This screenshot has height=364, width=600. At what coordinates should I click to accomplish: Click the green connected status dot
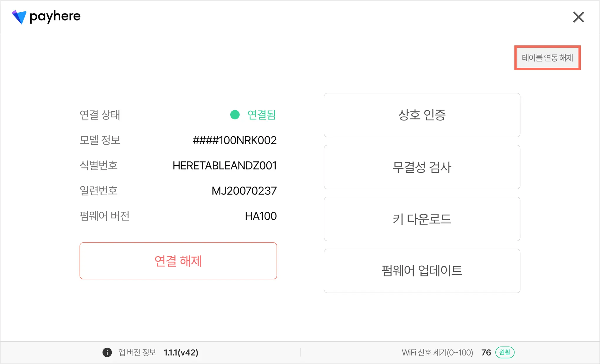click(x=235, y=115)
